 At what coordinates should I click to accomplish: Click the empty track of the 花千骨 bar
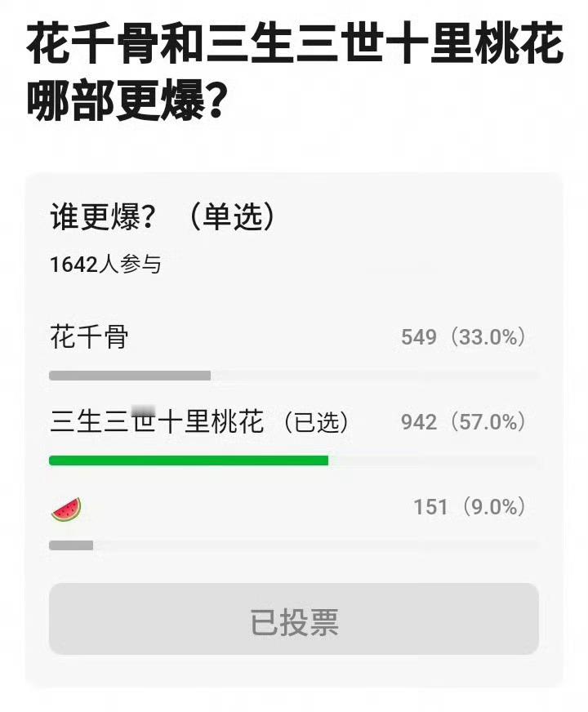pos(375,375)
